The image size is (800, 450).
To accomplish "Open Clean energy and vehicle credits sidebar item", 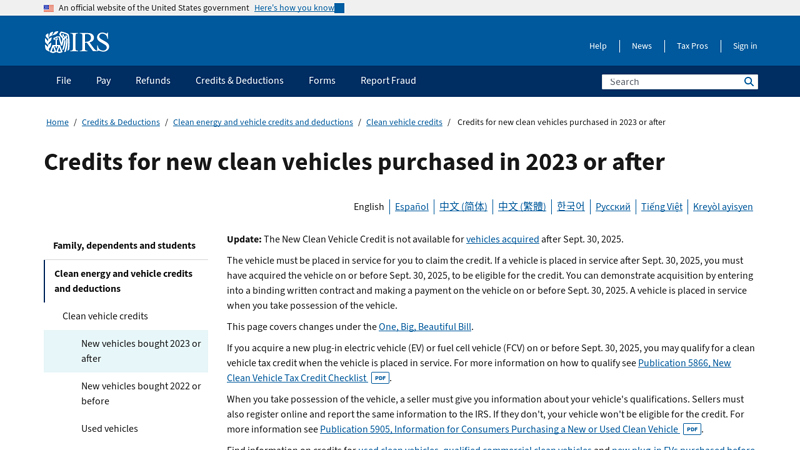I will point(126,281).
